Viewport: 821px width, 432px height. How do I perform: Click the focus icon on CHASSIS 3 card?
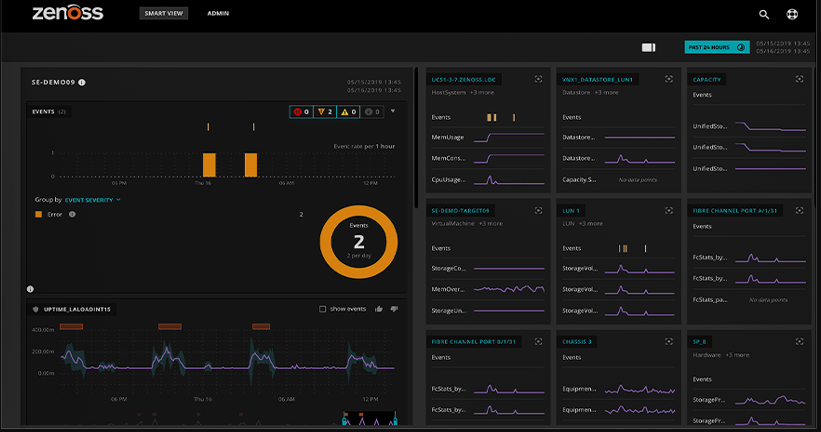(x=669, y=341)
